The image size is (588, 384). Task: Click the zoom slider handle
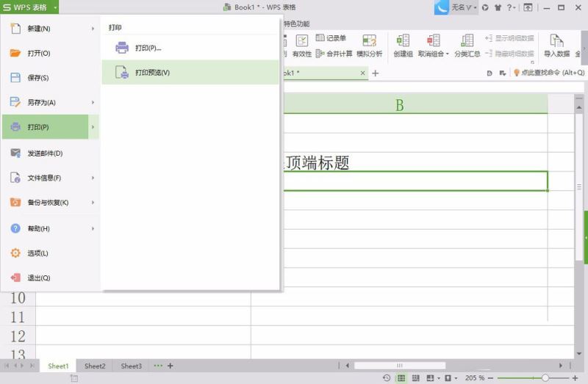pos(545,378)
